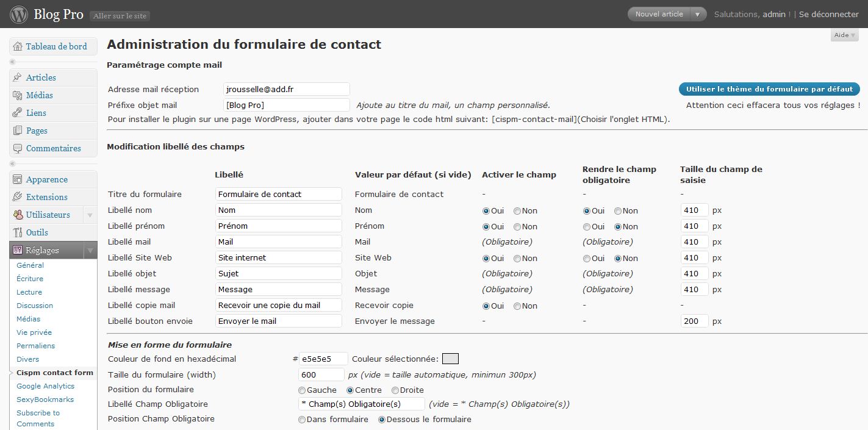This screenshot has width=868, height=430.
Task: Click the Pages sidebar icon
Action: (17, 131)
